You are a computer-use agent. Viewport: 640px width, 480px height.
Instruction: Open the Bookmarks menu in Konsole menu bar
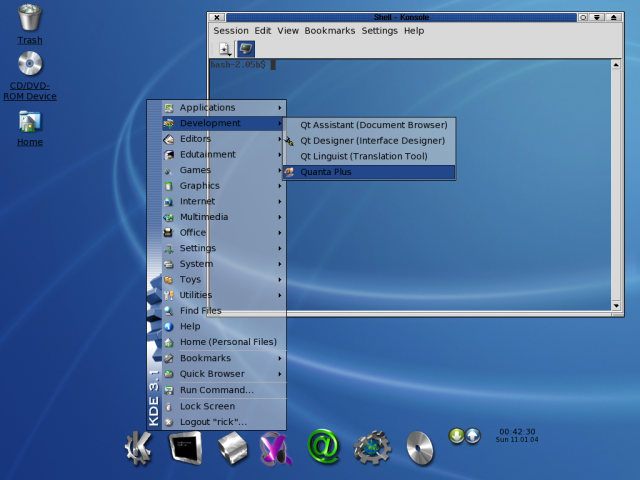coord(329,31)
